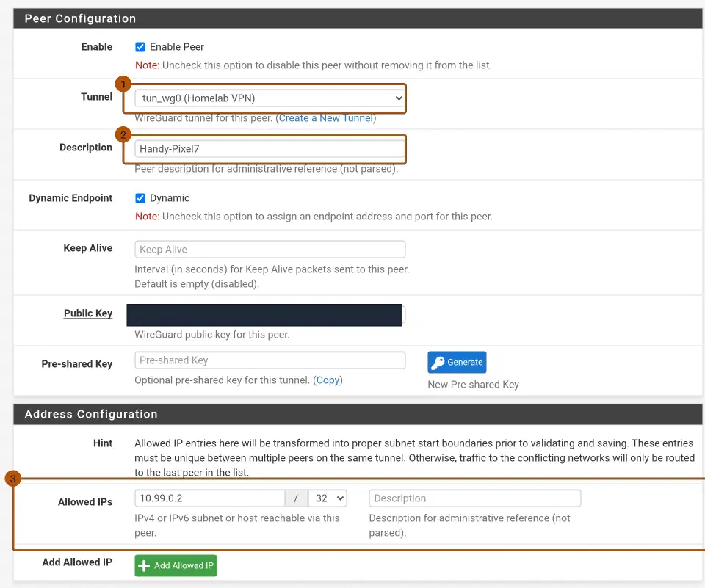Toggle the Enable Peer checkbox
The width and height of the screenshot is (705, 588).
[x=140, y=47]
